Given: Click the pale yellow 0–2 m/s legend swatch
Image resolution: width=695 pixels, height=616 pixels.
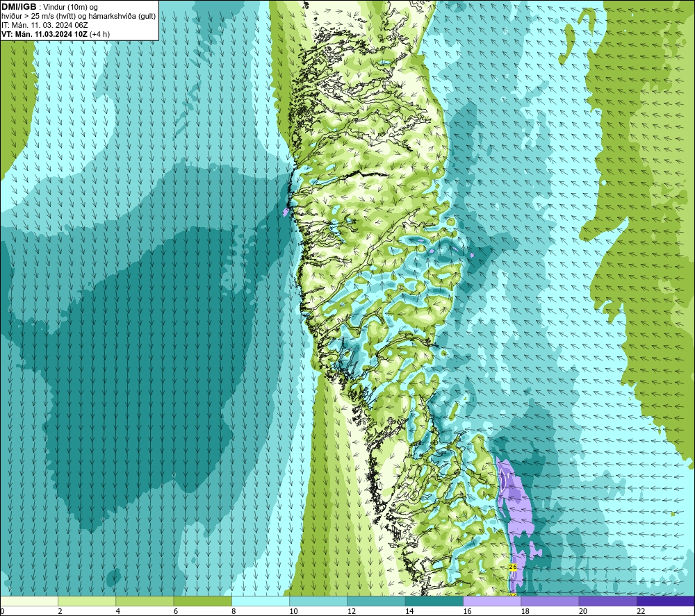Looking at the screenshot, I should coord(29,601).
